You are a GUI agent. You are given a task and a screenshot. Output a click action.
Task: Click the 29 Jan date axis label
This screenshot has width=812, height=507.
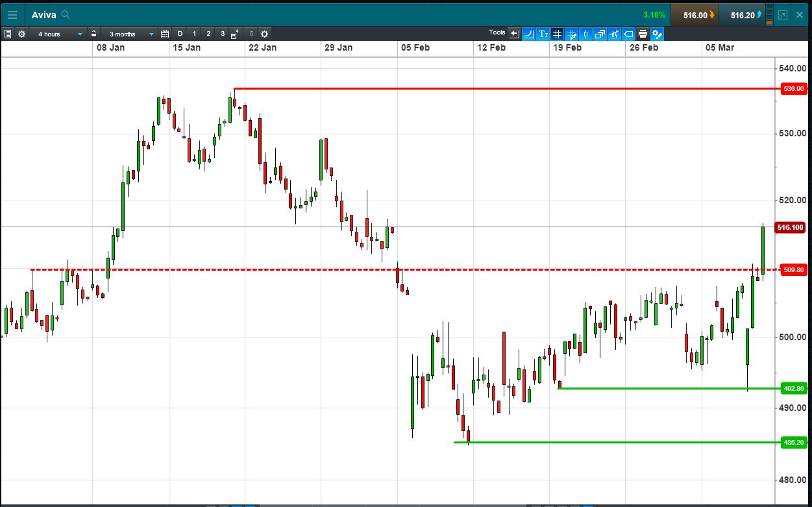tap(338, 47)
